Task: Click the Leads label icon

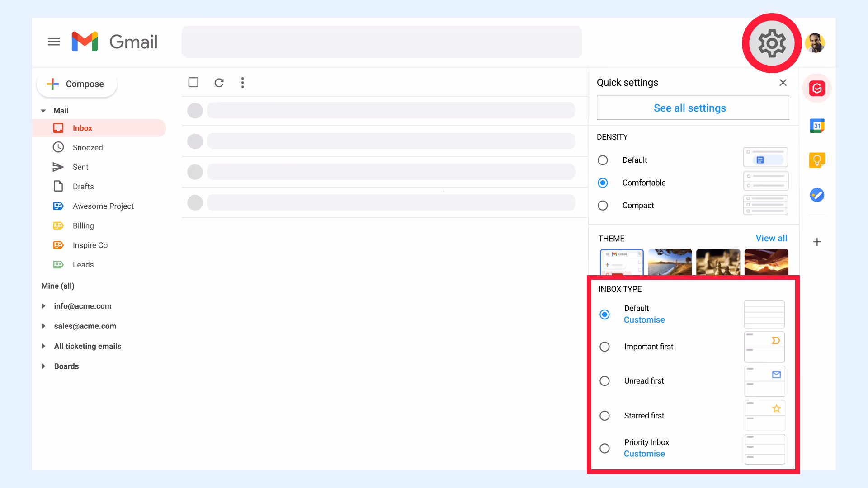Action: click(x=58, y=265)
